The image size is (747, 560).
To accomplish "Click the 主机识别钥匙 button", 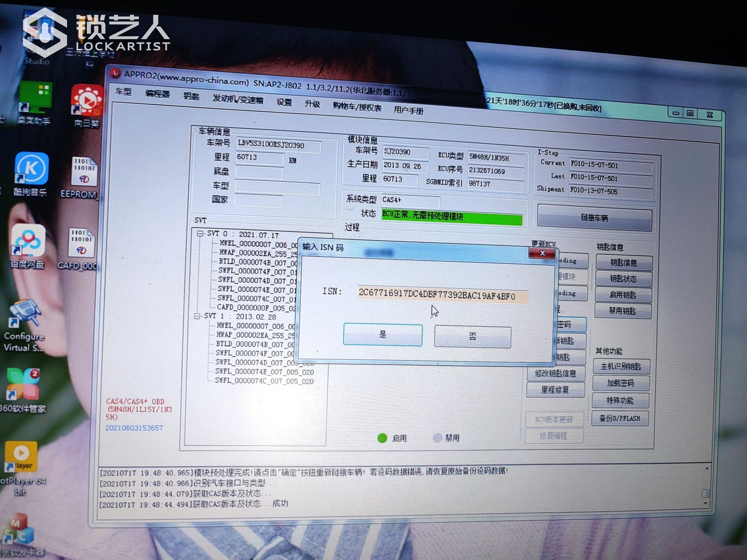I will pos(621,367).
